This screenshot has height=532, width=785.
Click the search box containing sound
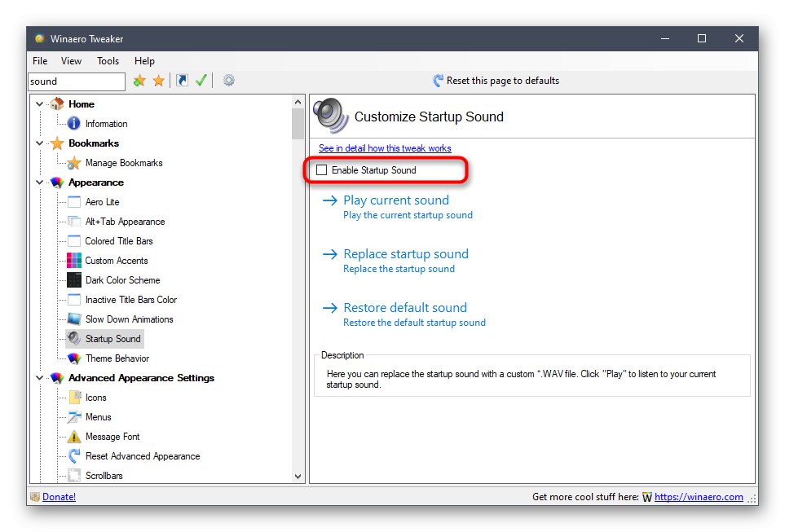click(77, 81)
